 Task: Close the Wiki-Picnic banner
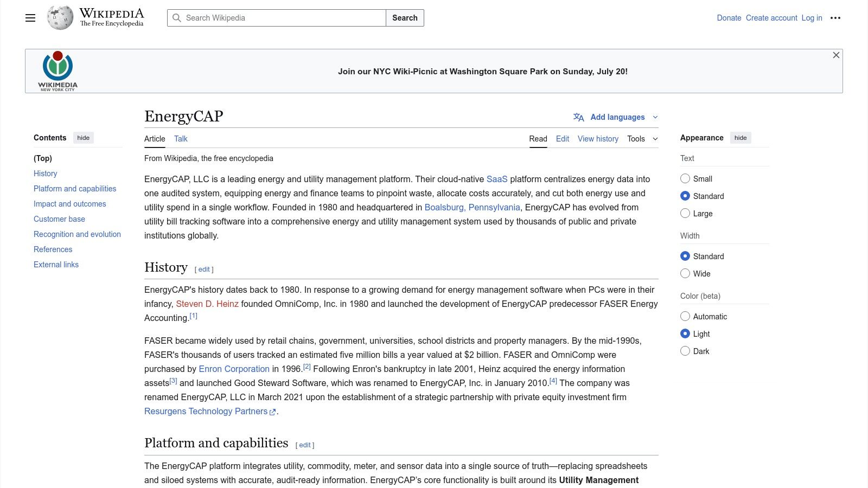tap(836, 55)
